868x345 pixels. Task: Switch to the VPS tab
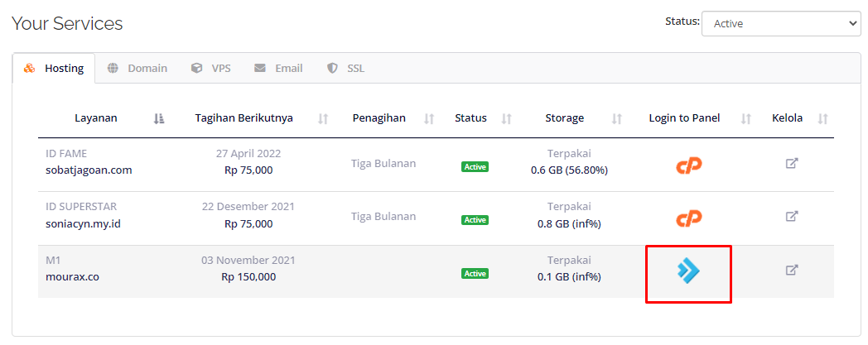tap(211, 69)
